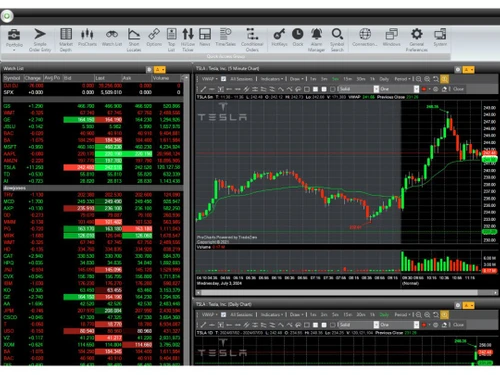500x375 pixels.
Task: Open the Connection status tool
Action: click(365, 38)
